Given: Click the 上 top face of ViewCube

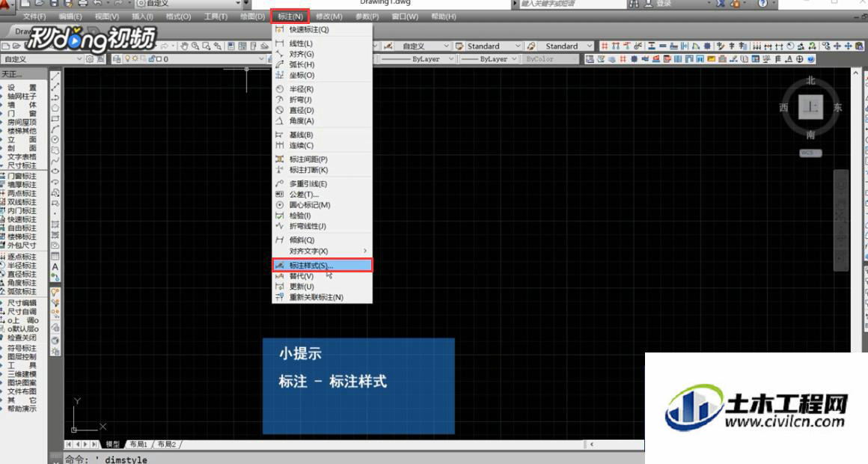Looking at the screenshot, I should 810,107.
